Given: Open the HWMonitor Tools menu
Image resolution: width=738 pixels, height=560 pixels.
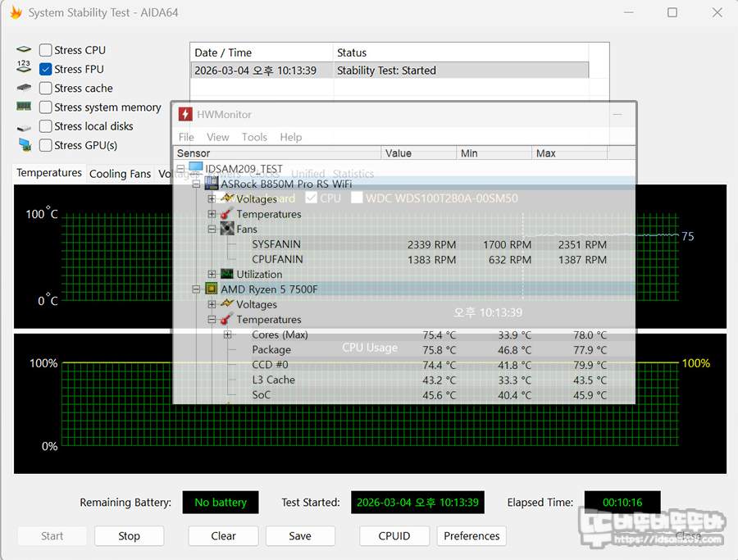Looking at the screenshot, I should coord(254,137).
